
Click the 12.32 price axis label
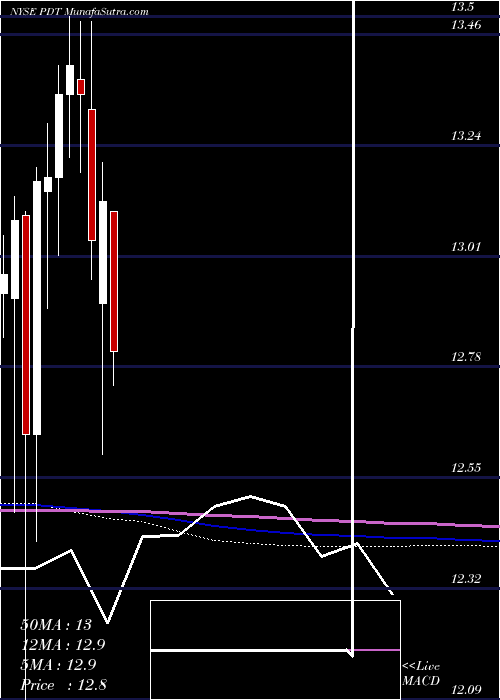tap(466, 579)
